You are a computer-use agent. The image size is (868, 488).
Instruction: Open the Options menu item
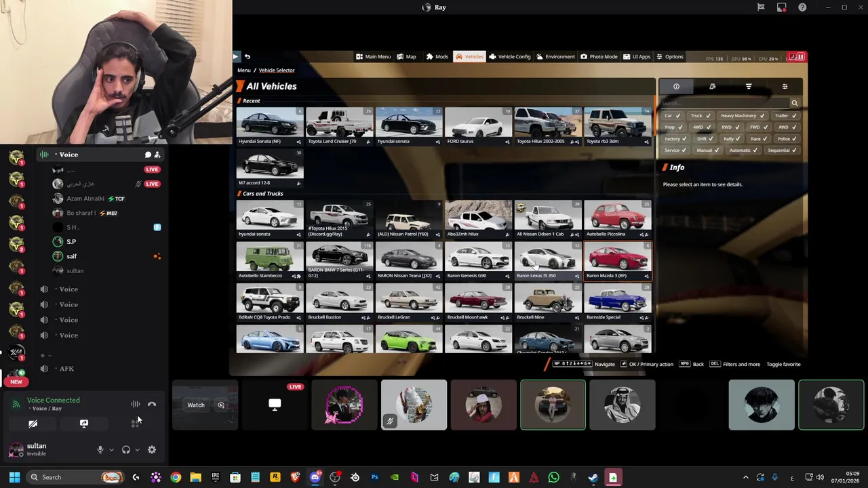670,57
